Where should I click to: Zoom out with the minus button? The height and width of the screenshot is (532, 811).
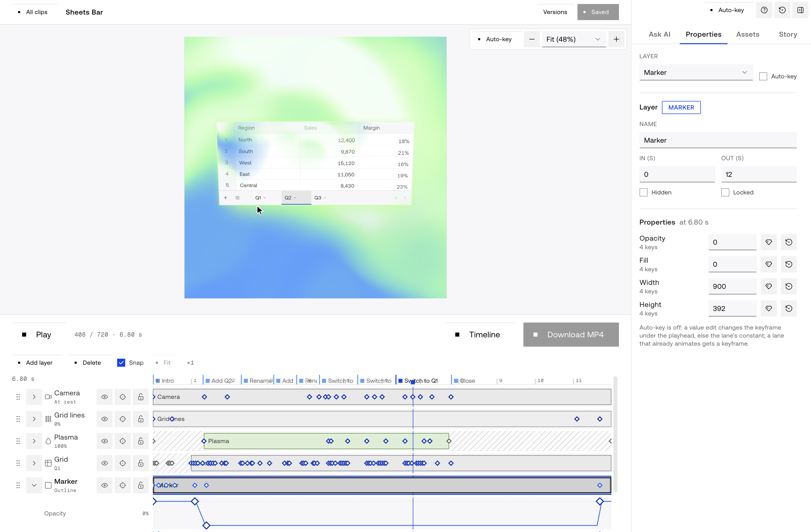click(532, 39)
